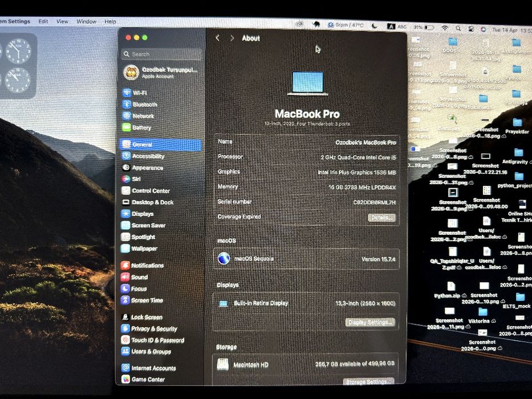Open the Network globe icon
This screenshot has width=532, height=399.
pos(127,116)
